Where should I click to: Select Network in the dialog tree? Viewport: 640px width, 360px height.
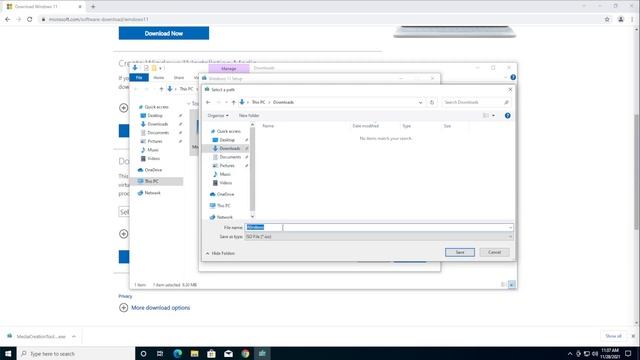tap(221, 217)
